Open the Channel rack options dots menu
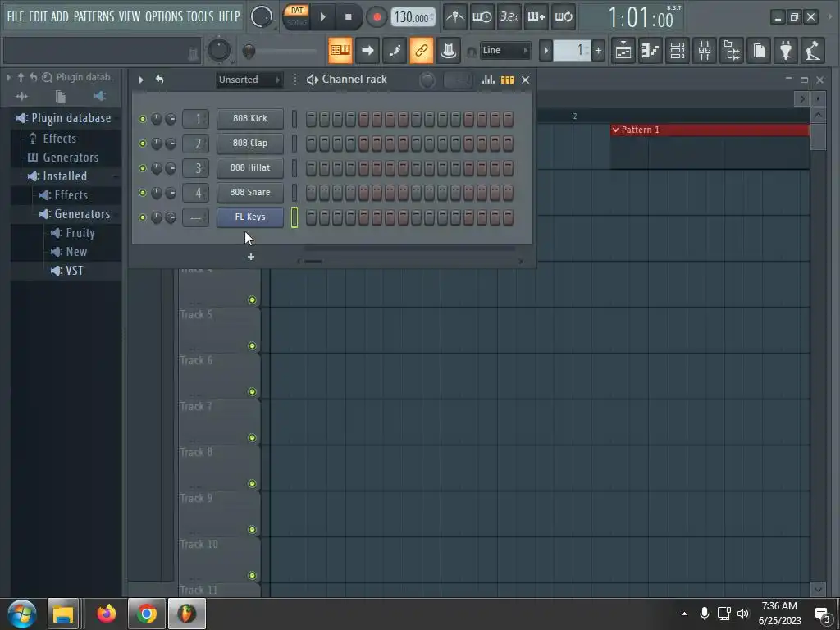This screenshot has width=840, height=630. (x=294, y=80)
